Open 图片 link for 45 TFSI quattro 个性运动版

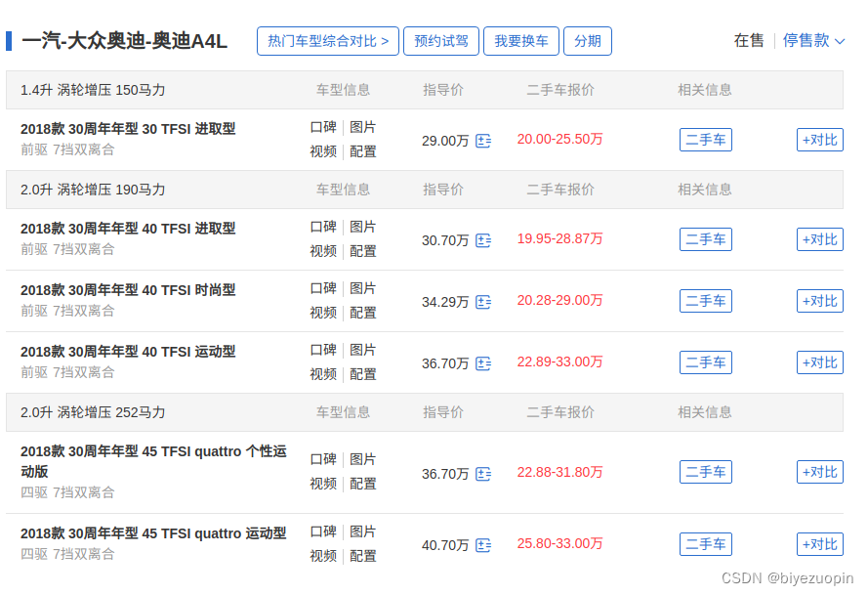point(362,460)
